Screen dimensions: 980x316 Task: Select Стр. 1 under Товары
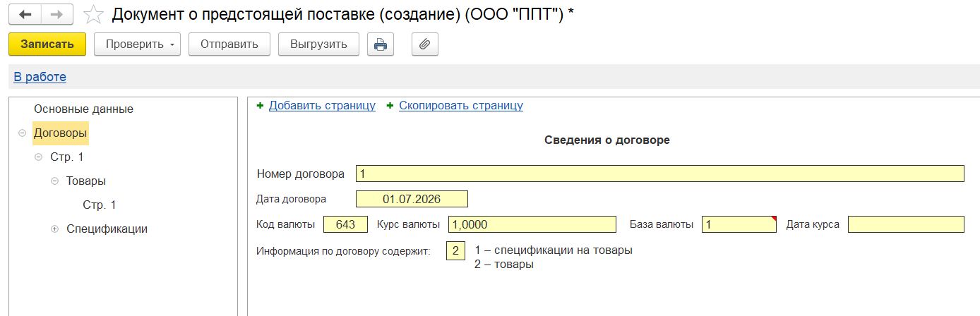pos(100,205)
